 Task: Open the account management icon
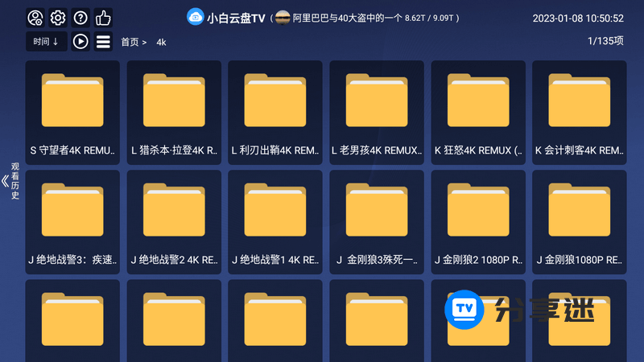[35, 18]
